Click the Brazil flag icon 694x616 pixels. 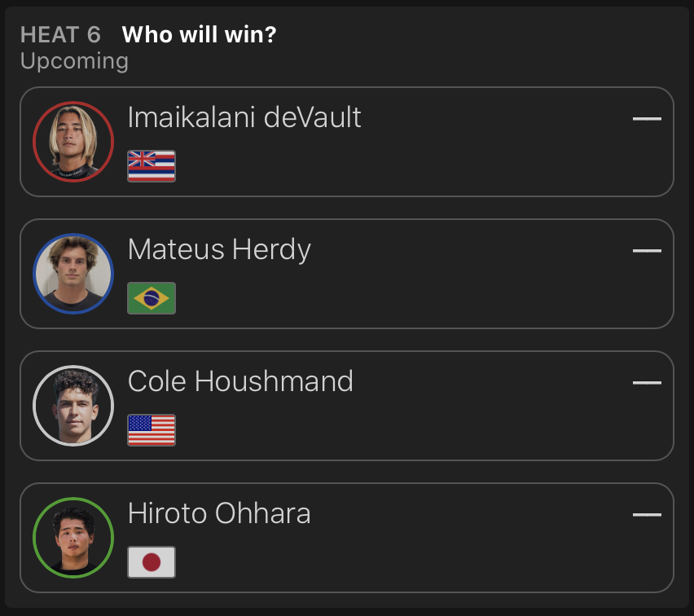152,298
